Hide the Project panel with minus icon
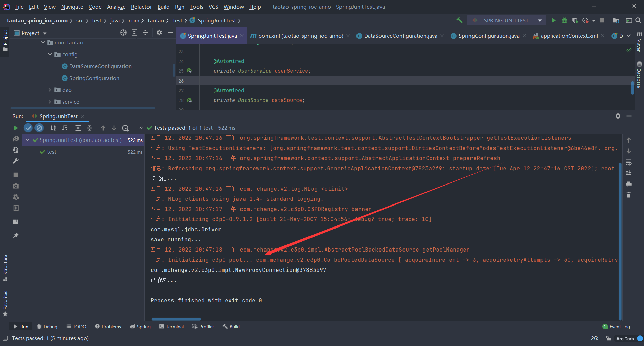 170,33
